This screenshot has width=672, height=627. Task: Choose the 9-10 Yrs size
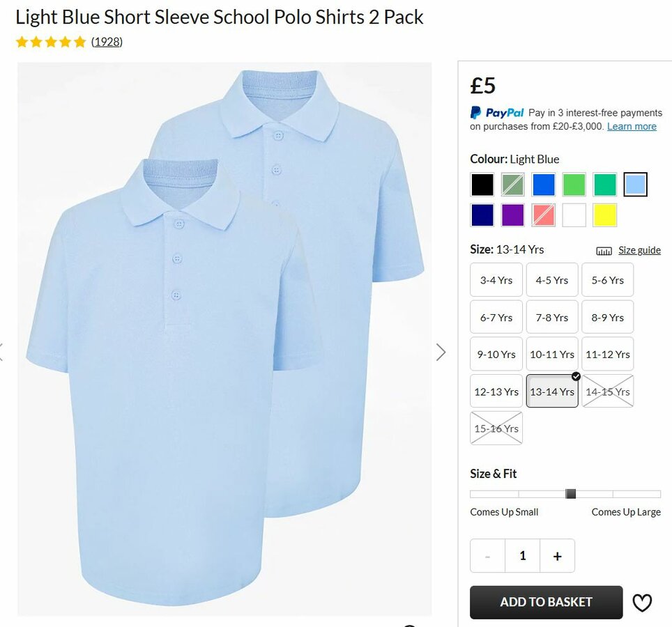pyautogui.click(x=496, y=354)
